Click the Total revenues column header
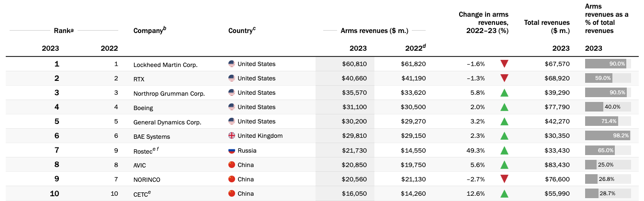The width and height of the screenshot is (644, 201). (x=547, y=26)
